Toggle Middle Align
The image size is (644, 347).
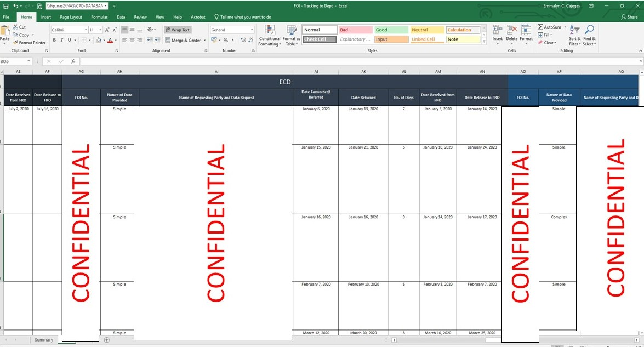pos(132,30)
